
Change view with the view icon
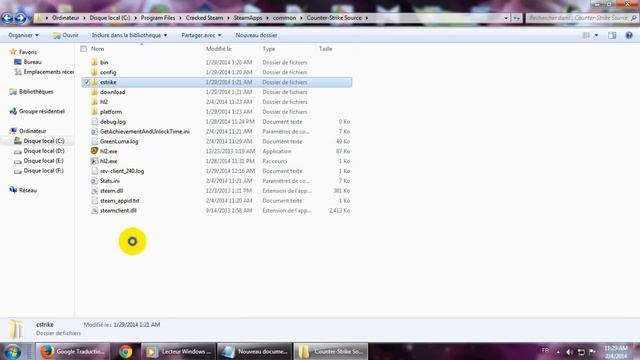pos(586,36)
